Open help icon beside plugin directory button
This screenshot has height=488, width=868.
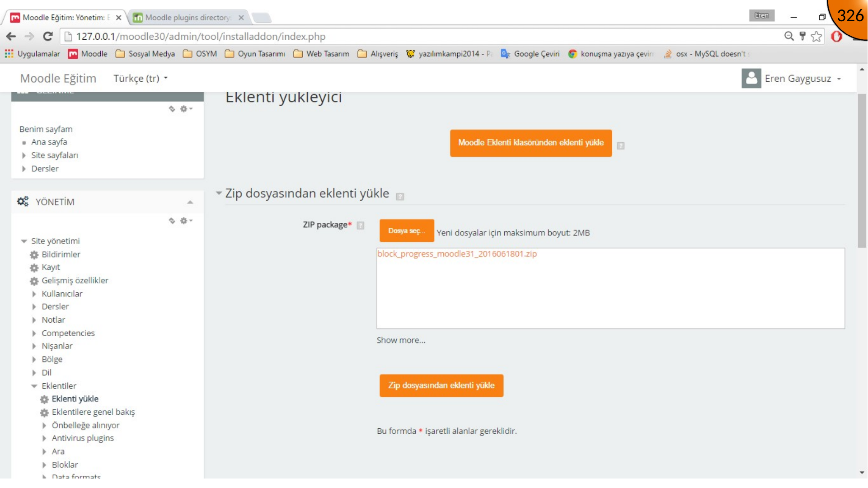(621, 146)
